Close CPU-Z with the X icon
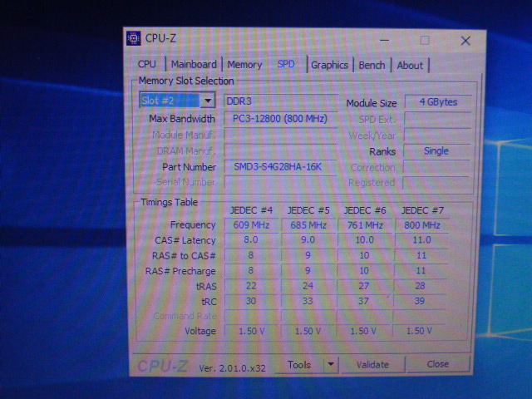This screenshot has height=399, width=532. click(x=465, y=41)
